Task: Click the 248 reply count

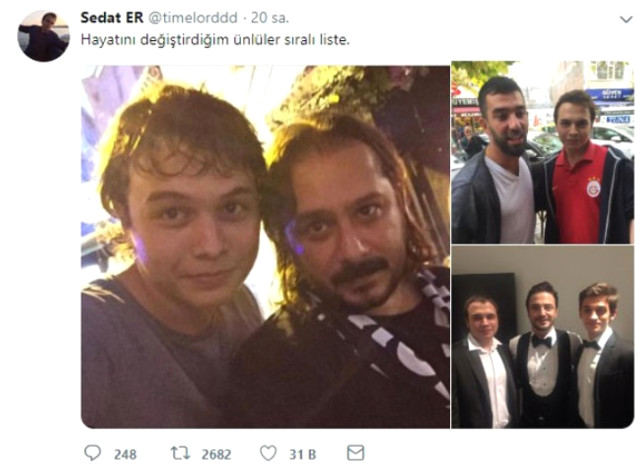Action: coord(125,454)
